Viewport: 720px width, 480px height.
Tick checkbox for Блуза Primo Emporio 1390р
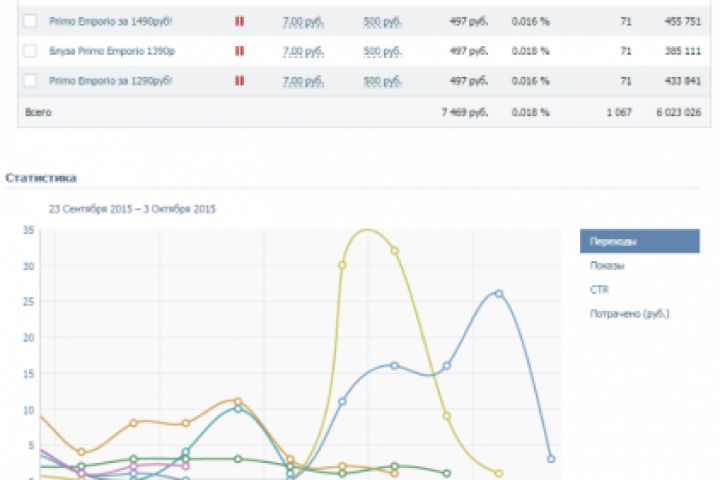(30, 51)
